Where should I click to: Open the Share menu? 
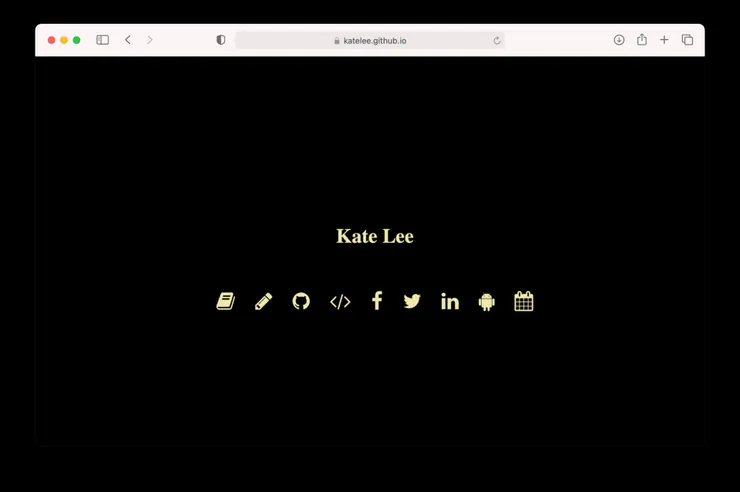point(642,40)
